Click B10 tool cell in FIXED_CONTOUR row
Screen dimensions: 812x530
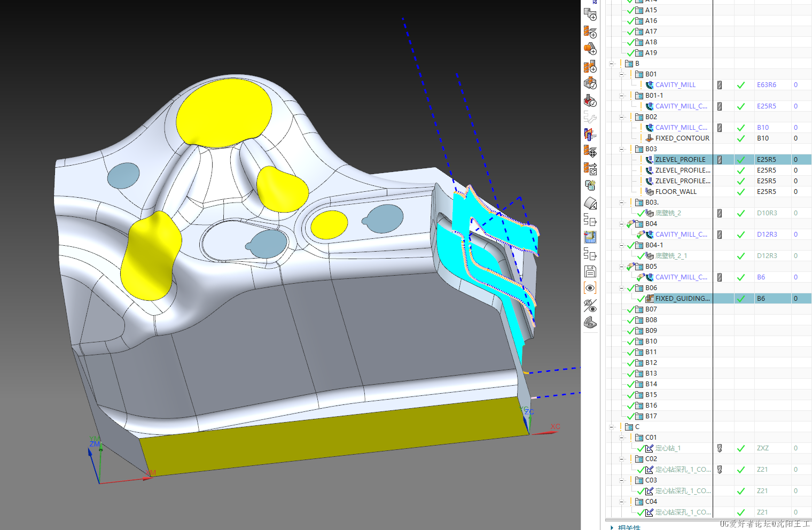pos(762,138)
